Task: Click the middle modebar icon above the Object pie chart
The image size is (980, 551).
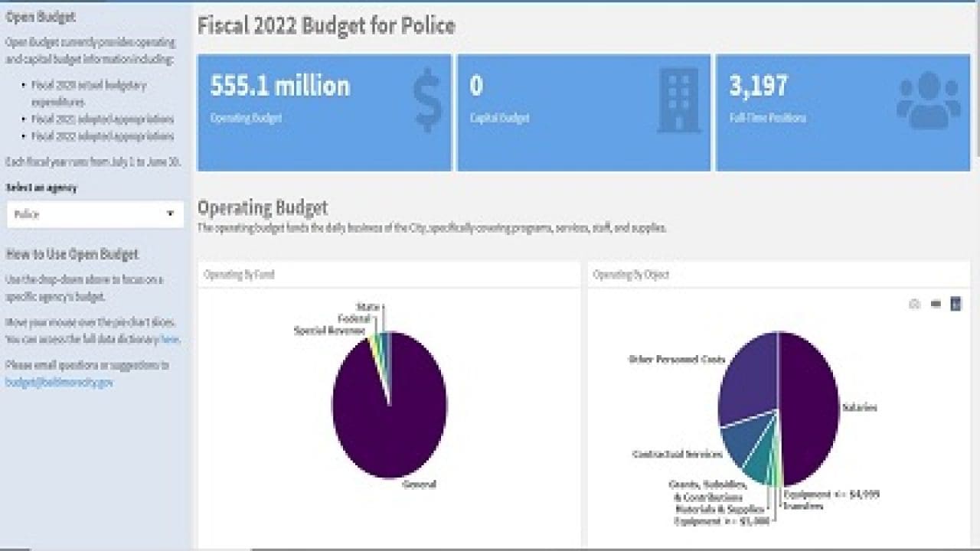Action: click(x=935, y=305)
